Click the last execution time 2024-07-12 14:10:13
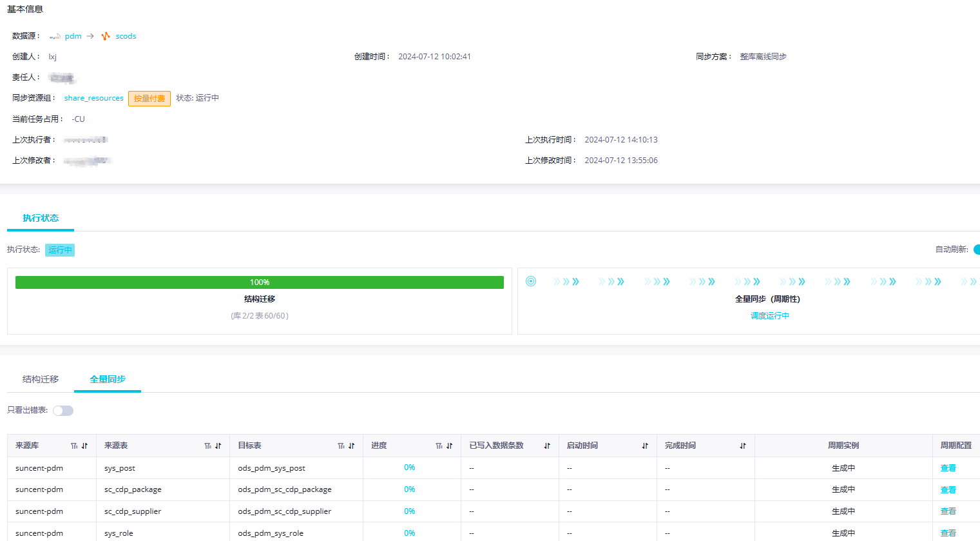 click(x=621, y=140)
